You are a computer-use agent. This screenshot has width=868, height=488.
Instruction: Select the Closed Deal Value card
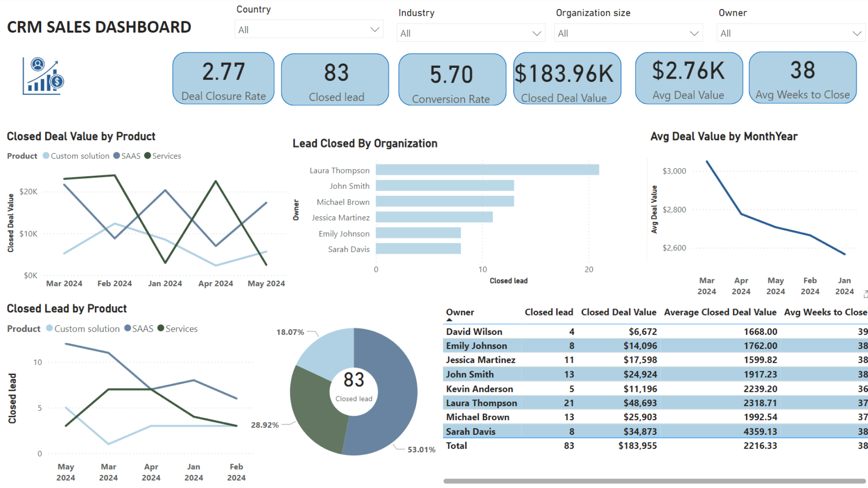coord(567,79)
